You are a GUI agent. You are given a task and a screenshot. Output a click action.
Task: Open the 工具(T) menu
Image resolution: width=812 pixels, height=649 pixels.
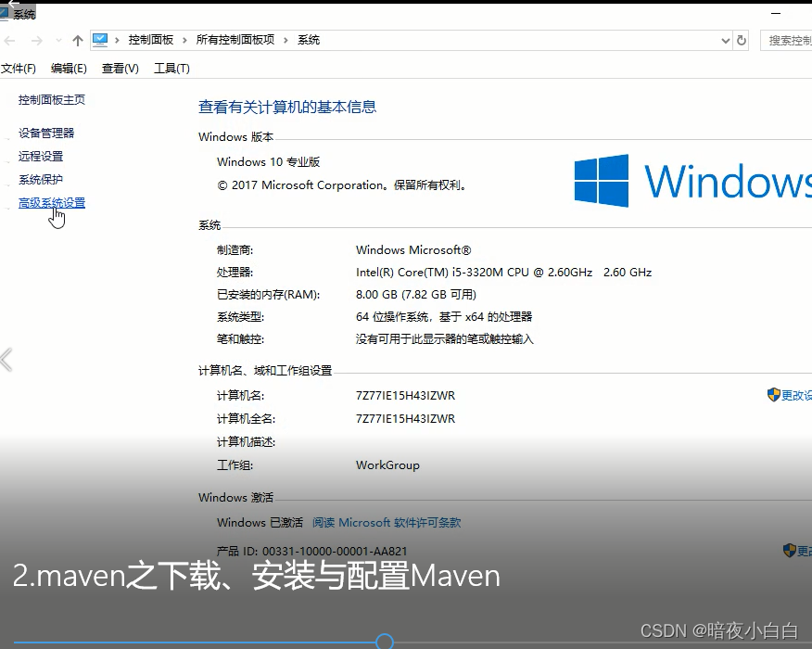[171, 69]
